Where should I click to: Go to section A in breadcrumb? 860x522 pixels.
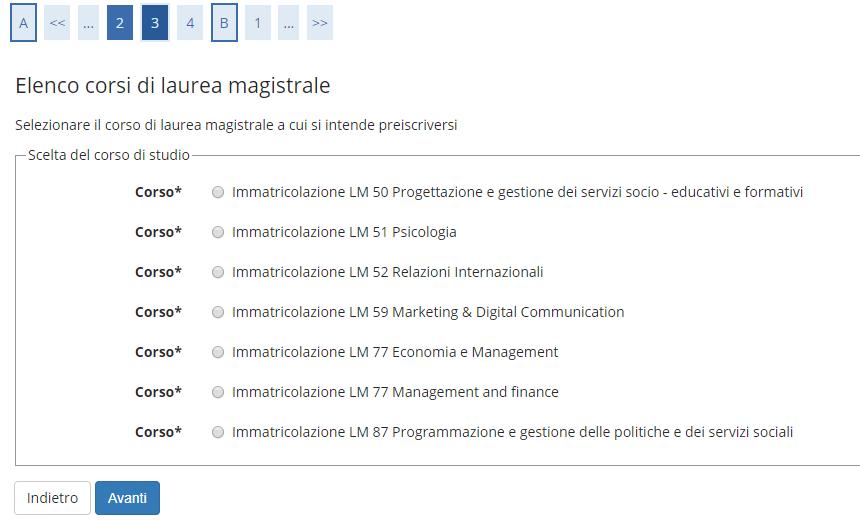(23, 22)
